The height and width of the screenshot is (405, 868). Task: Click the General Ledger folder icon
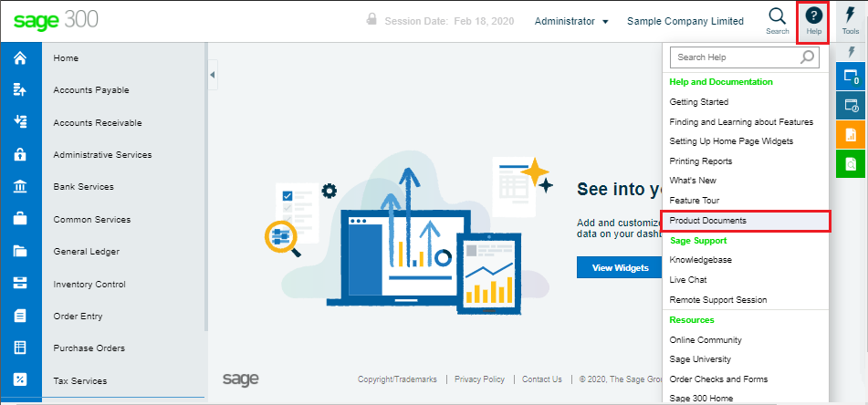20,251
